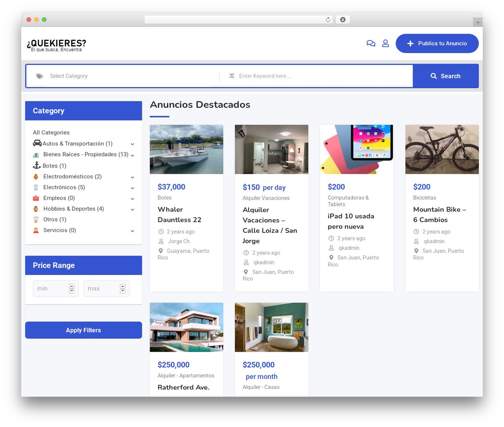This screenshot has height=427, width=504.
Task: Open the messages chat icon
Action: pyautogui.click(x=371, y=43)
